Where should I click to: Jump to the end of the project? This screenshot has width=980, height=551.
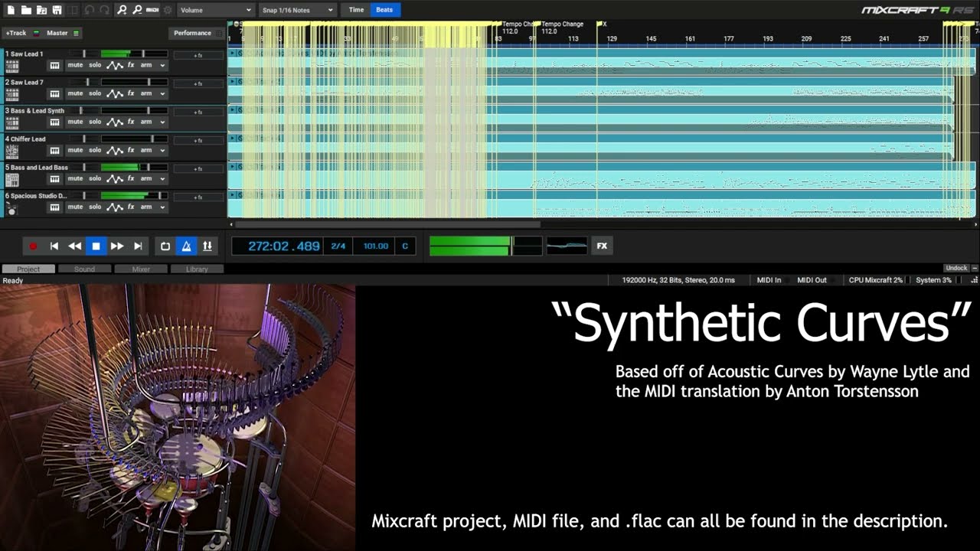tap(138, 246)
